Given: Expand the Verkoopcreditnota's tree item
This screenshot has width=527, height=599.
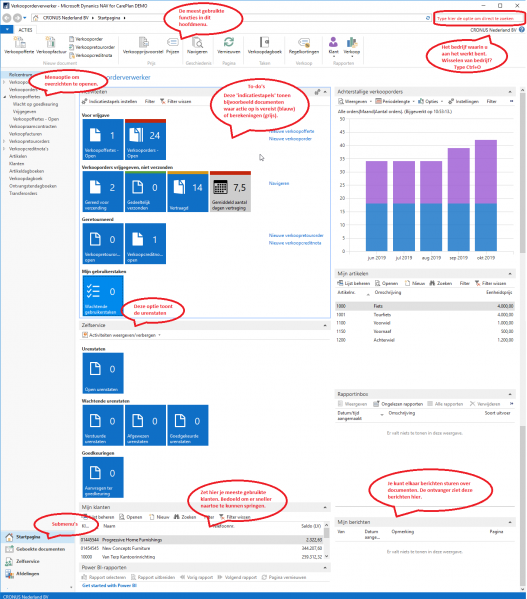Looking at the screenshot, I should (x=4, y=149).
